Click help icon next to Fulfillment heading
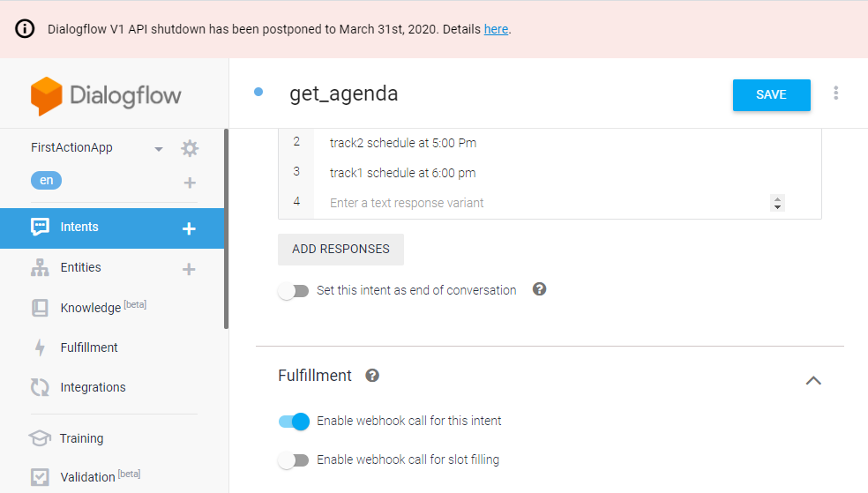 pyautogui.click(x=372, y=376)
